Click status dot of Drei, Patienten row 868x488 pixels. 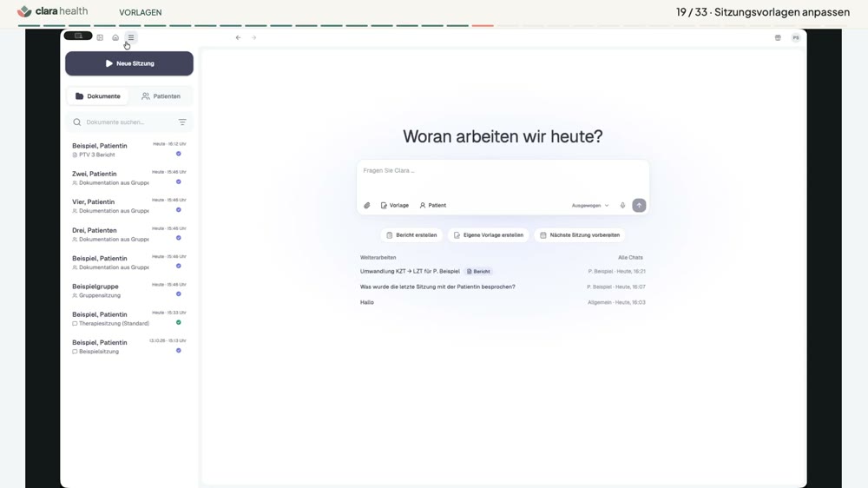[178, 238]
